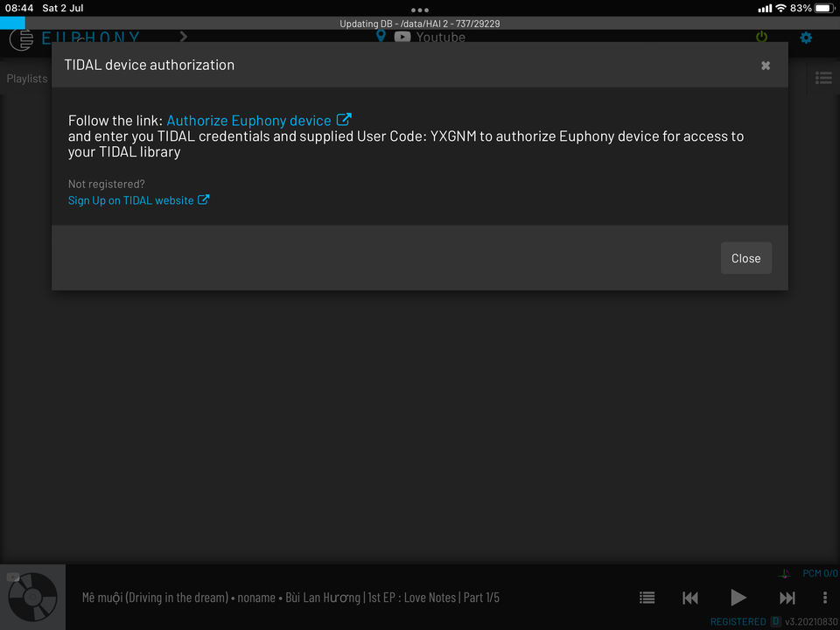
Task: Tap the Wi-Fi icon in status bar
Action: (x=780, y=8)
